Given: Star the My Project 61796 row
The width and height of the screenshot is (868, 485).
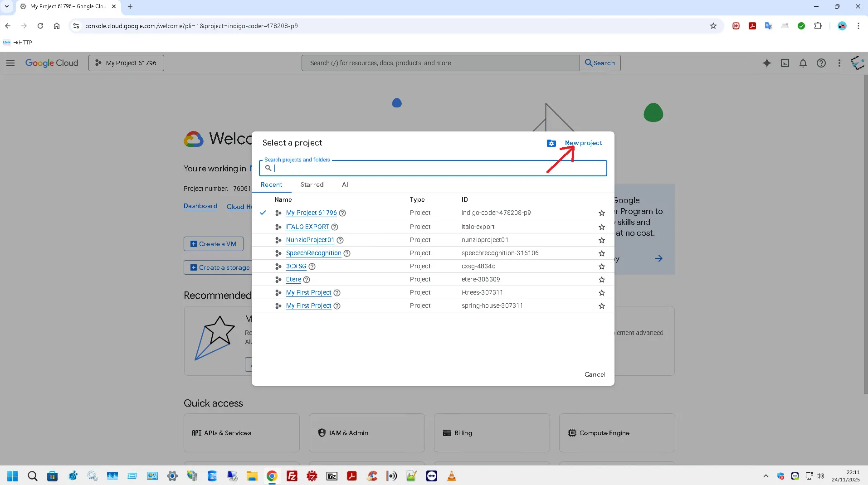Looking at the screenshot, I should 601,213.
